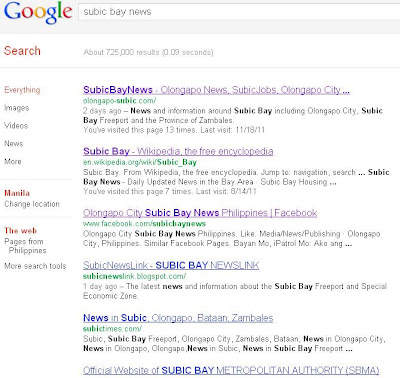Open SubicBayNews Olongapo News result

point(216,90)
